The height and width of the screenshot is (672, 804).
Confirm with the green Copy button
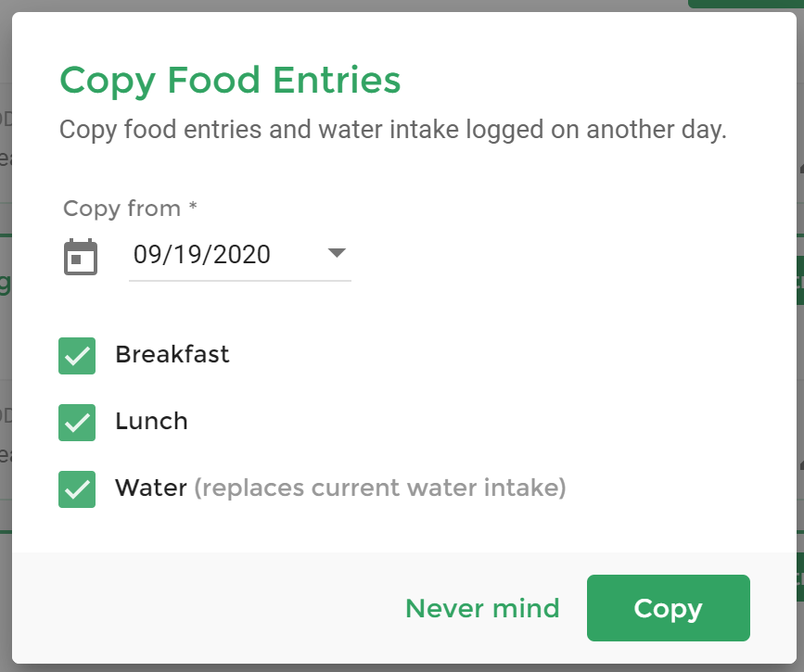click(668, 608)
